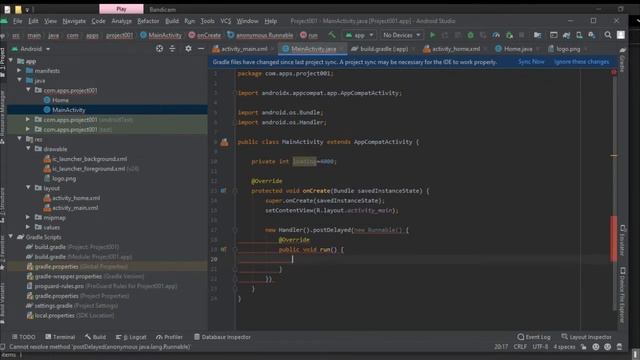Image resolution: width=640 pixels, height=360 pixels.
Task: Click the read-only lock icon in the status bar
Action: tap(584, 347)
